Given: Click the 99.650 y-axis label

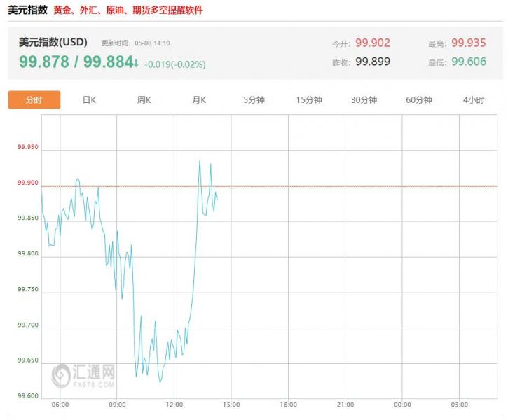Looking at the screenshot, I should (x=28, y=360).
